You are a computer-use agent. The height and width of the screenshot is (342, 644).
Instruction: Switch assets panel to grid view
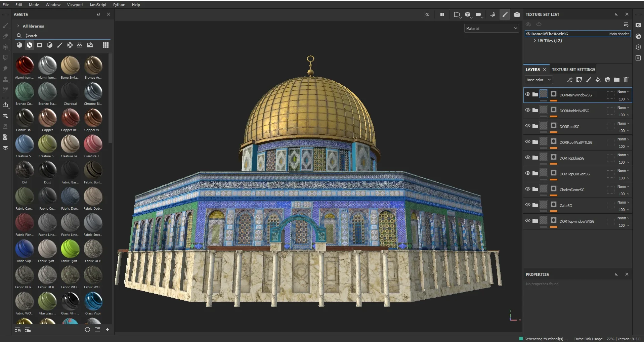[106, 45]
